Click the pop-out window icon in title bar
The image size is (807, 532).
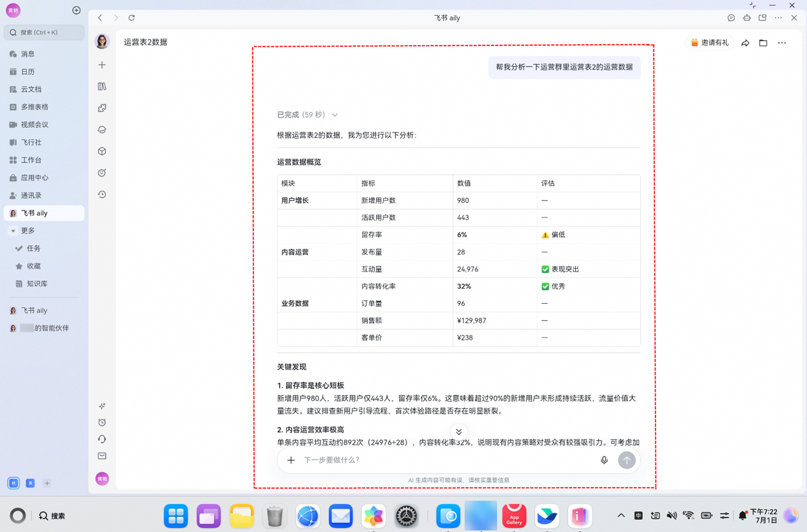[x=763, y=18]
